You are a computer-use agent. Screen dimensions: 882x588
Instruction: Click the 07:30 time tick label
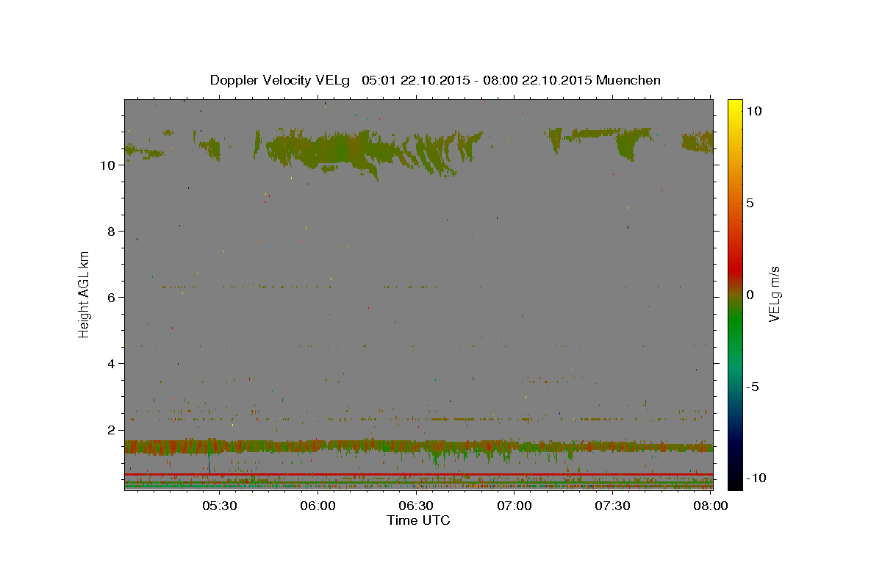(x=612, y=506)
